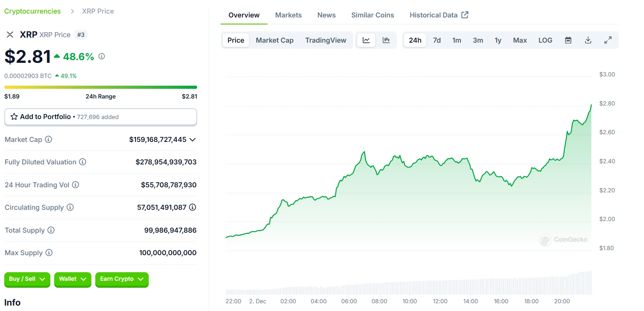
Task: Switch to line chart view icon
Action: [366, 40]
